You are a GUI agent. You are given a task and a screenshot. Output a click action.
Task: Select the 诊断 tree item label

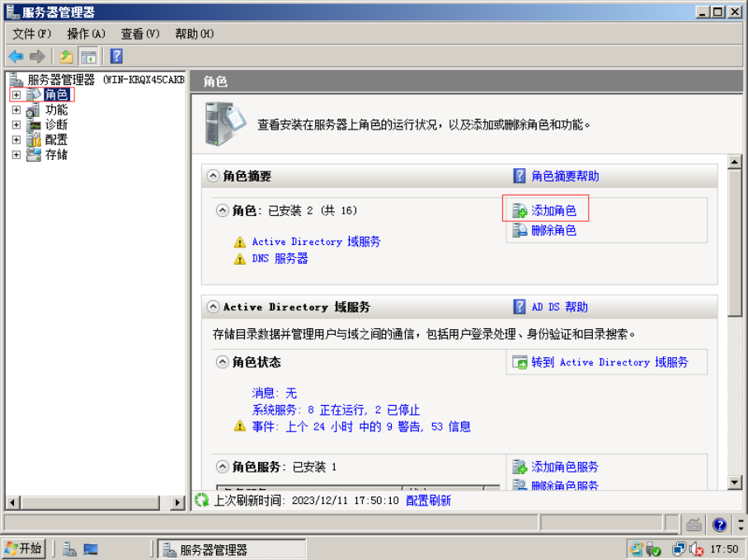(56, 125)
